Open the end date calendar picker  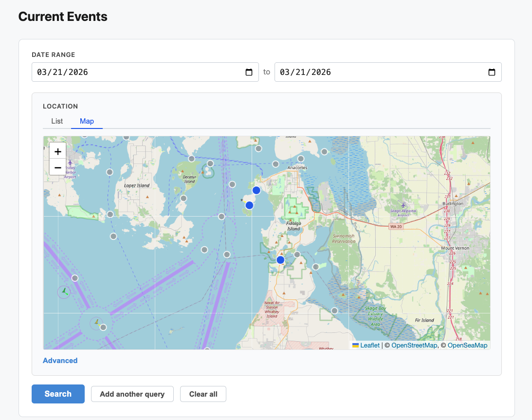(x=492, y=72)
